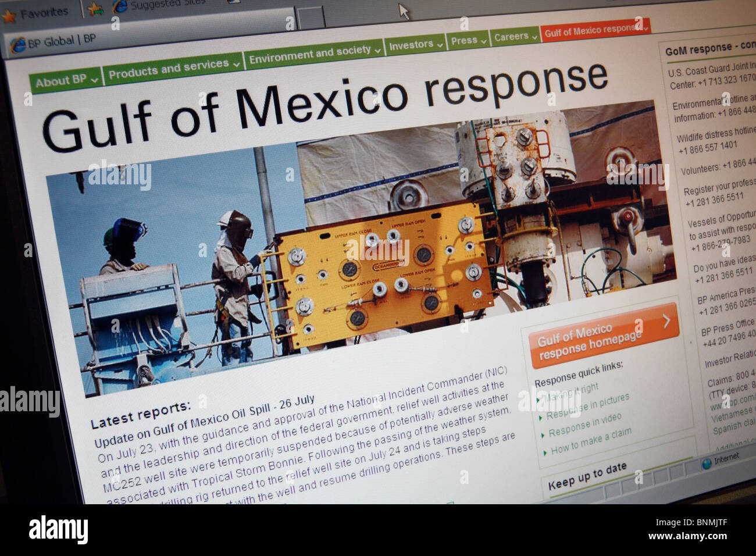Click the orange Gulf of Mexico response homepage button
The image size is (756, 556).
point(604,335)
